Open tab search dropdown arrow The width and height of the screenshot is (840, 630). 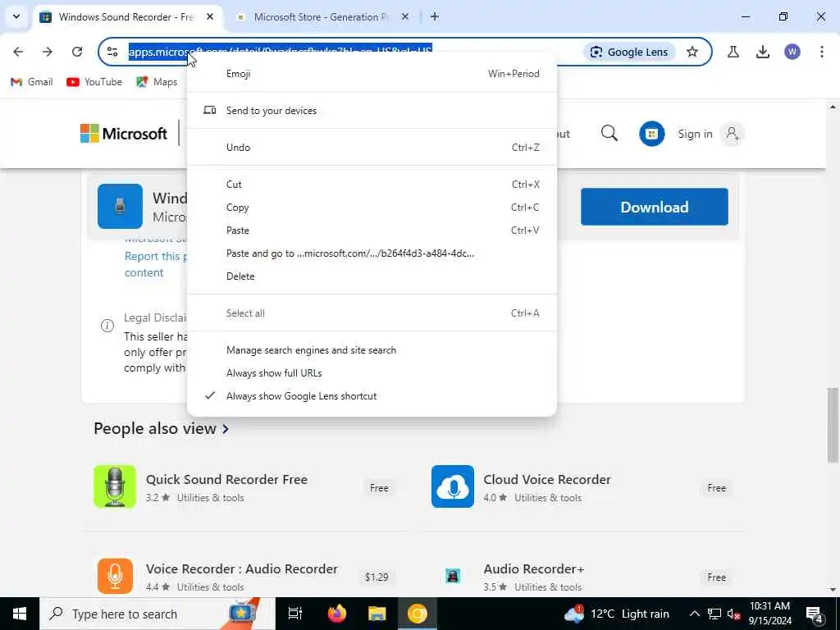coord(16,16)
